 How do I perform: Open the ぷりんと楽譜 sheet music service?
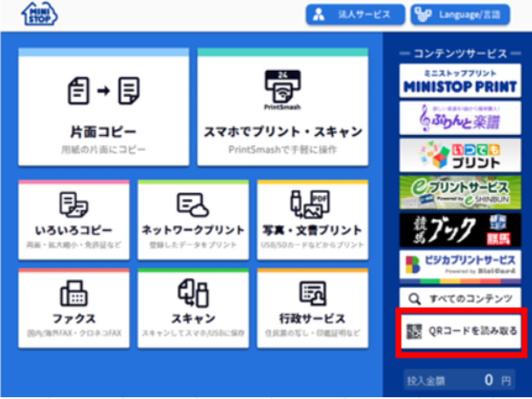click(460, 117)
